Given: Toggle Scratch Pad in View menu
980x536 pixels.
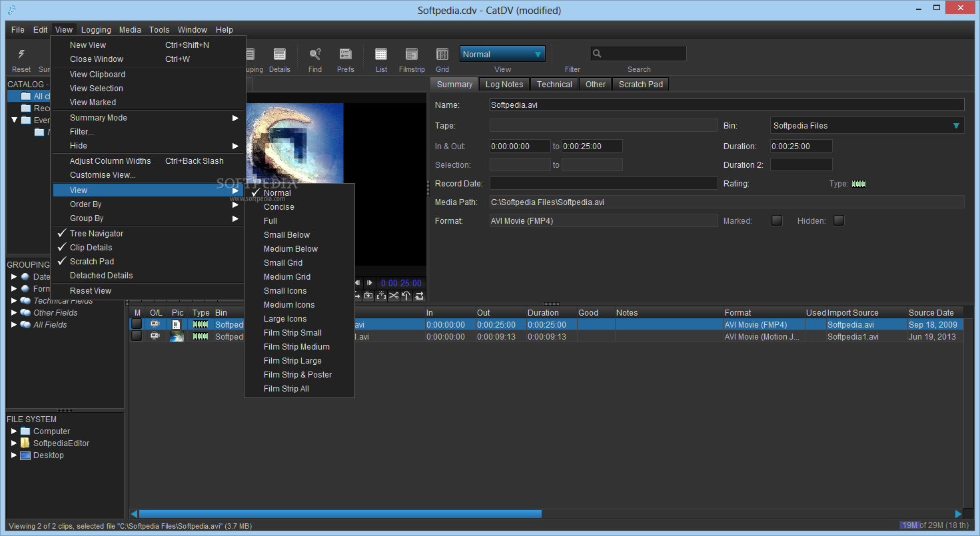Looking at the screenshot, I should coord(149,262).
